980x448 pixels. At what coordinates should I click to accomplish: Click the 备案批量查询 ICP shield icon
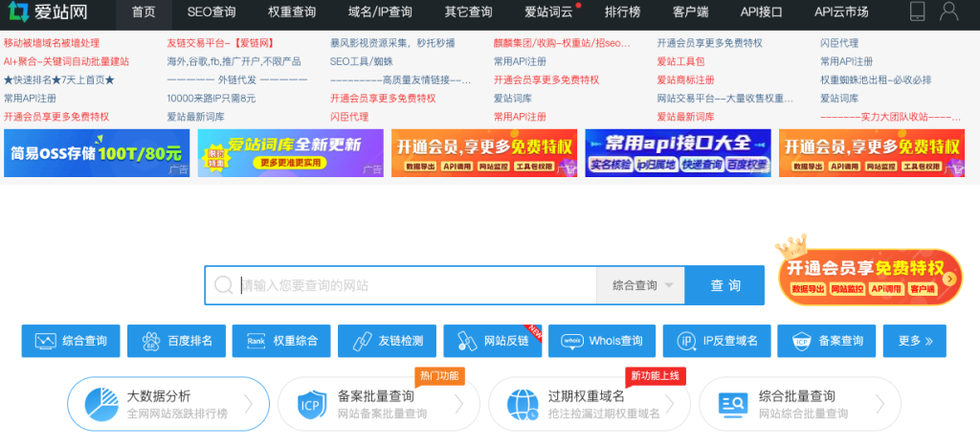[312, 404]
